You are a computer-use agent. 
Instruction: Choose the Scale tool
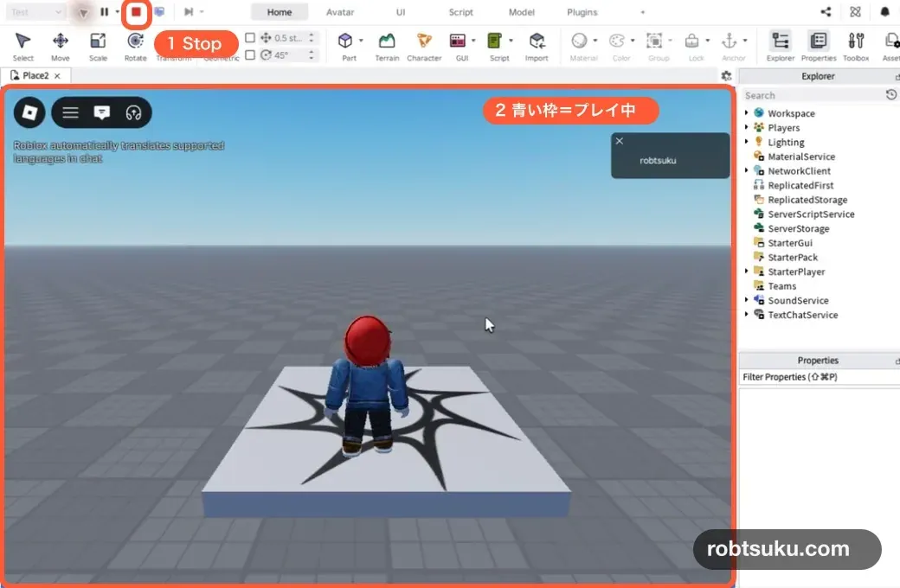point(98,47)
